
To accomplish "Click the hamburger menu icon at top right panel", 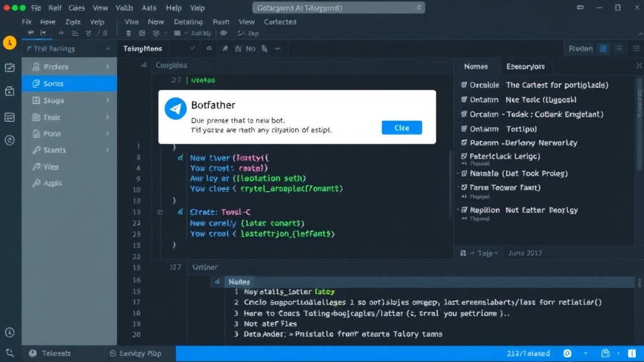I will (636, 48).
